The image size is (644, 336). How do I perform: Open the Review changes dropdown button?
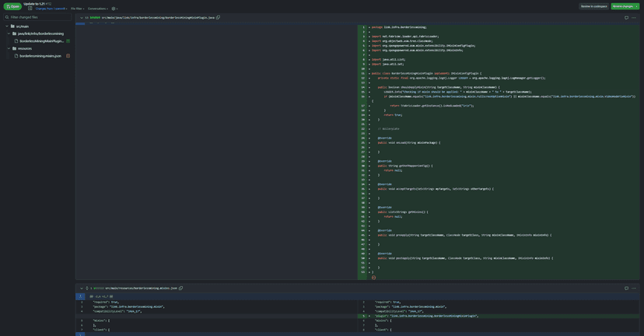[x=625, y=6]
